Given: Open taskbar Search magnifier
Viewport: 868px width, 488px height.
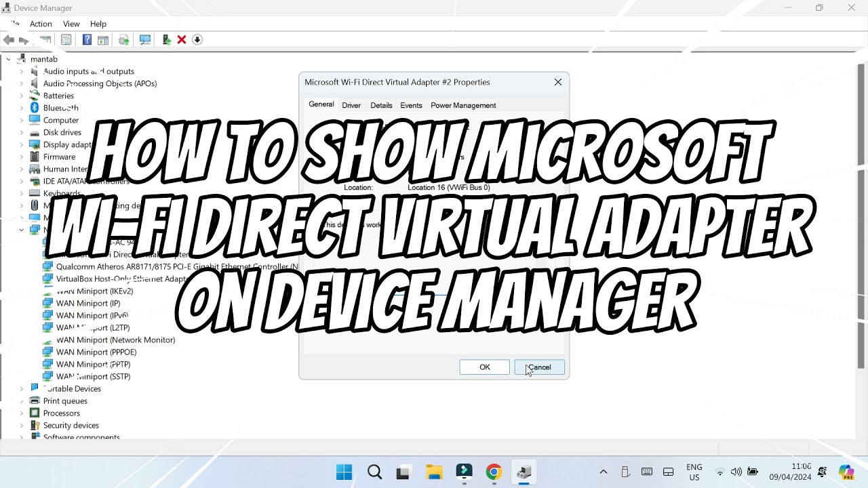Looking at the screenshot, I should (x=374, y=472).
